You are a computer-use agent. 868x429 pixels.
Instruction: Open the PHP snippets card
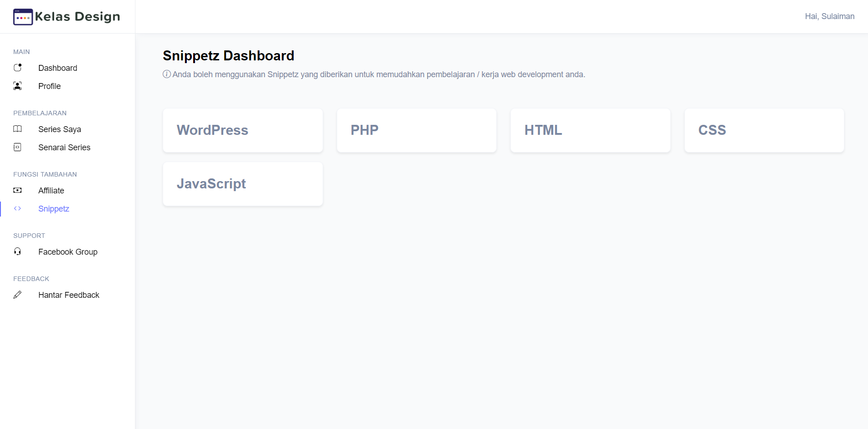point(417,130)
